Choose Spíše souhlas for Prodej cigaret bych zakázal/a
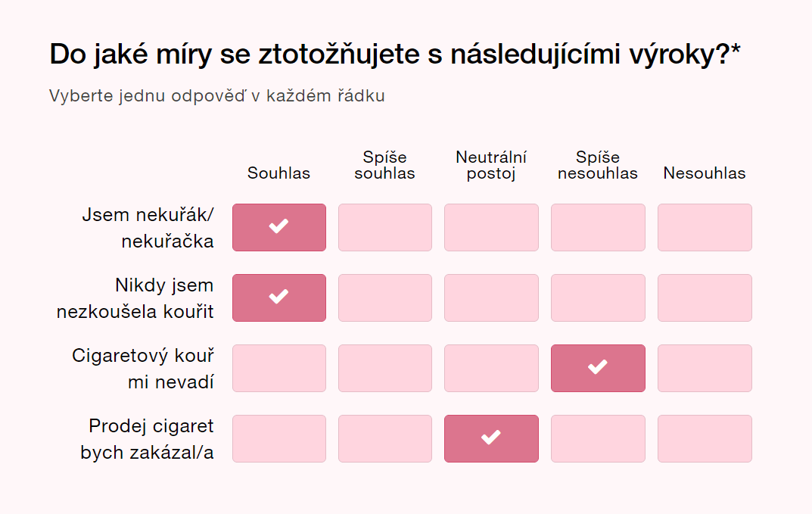This screenshot has width=812, height=514. tap(385, 438)
